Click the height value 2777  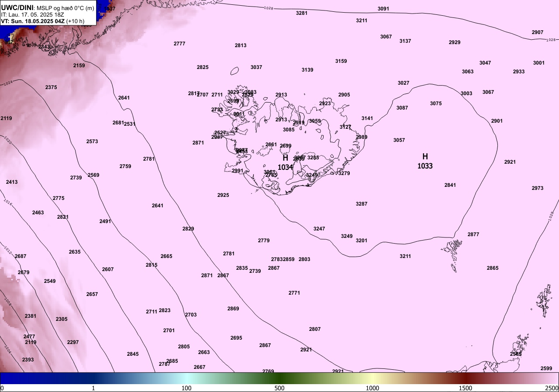pos(179,44)
